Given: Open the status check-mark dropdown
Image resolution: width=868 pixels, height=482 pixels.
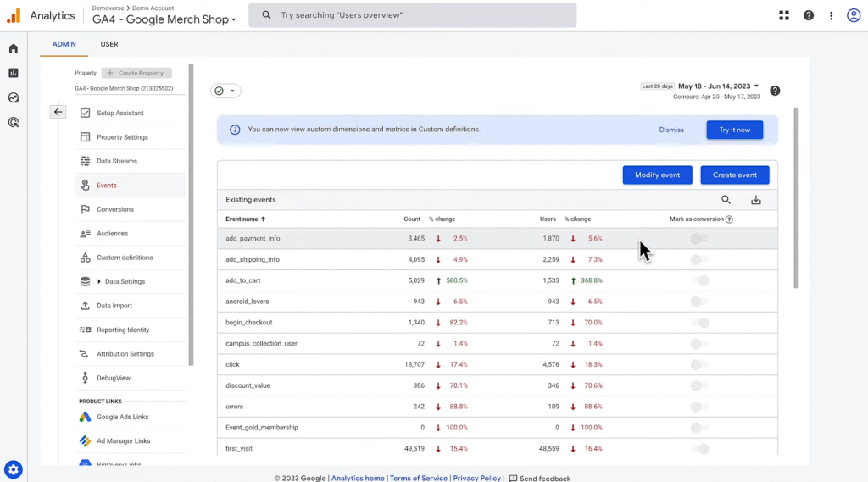Looking at the screenshot, I should [225, 91].
